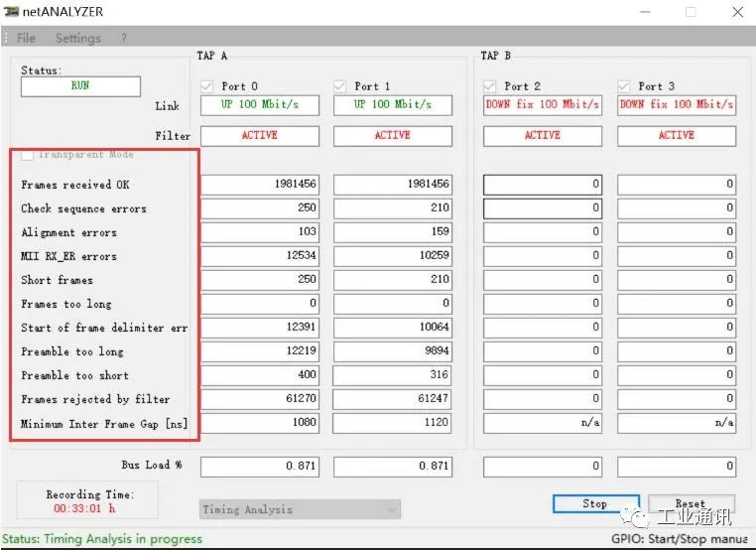Click Port 0 Preamble too short value 400
The image size is (756, 550).
(x=260, y=375)
